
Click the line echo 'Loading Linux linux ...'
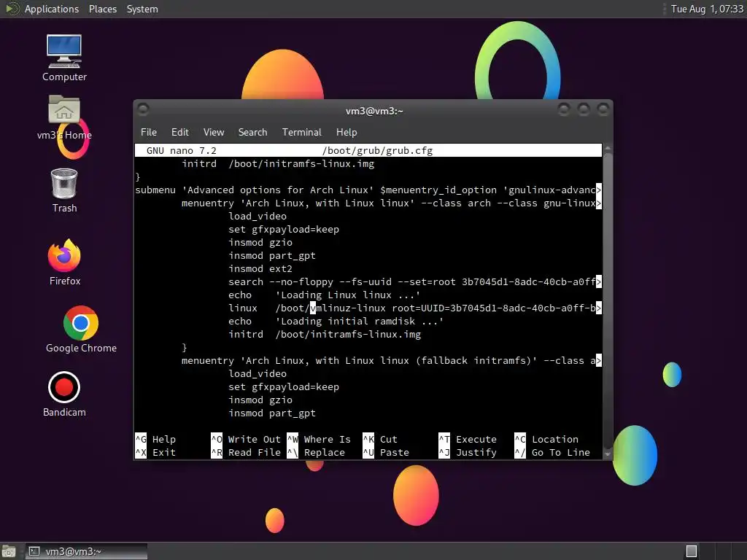tap(324, 295)
